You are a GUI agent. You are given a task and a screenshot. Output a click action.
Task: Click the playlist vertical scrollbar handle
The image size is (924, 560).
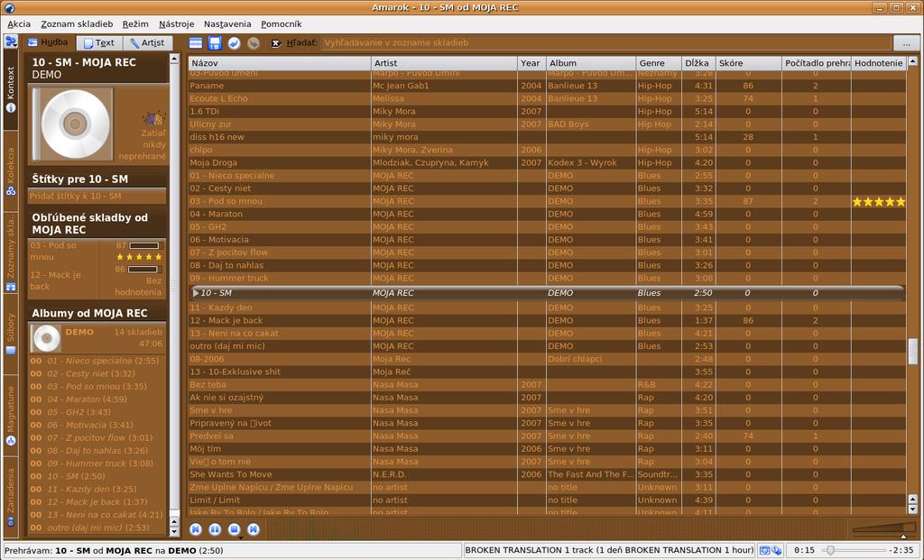tap(913, 352)
